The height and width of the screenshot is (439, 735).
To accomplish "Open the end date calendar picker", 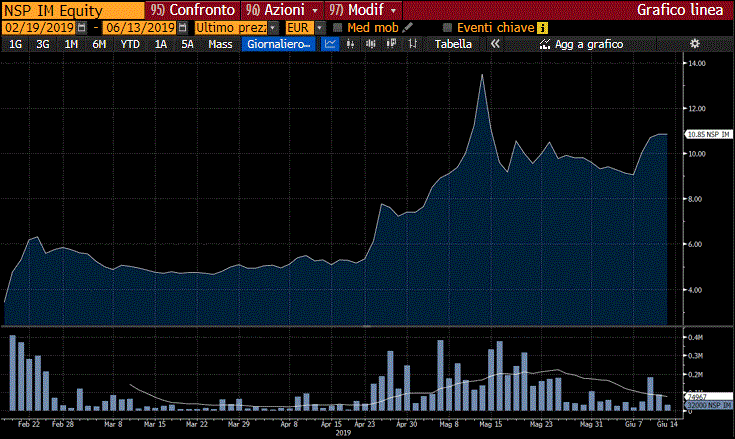I will [x=182, y=28].
